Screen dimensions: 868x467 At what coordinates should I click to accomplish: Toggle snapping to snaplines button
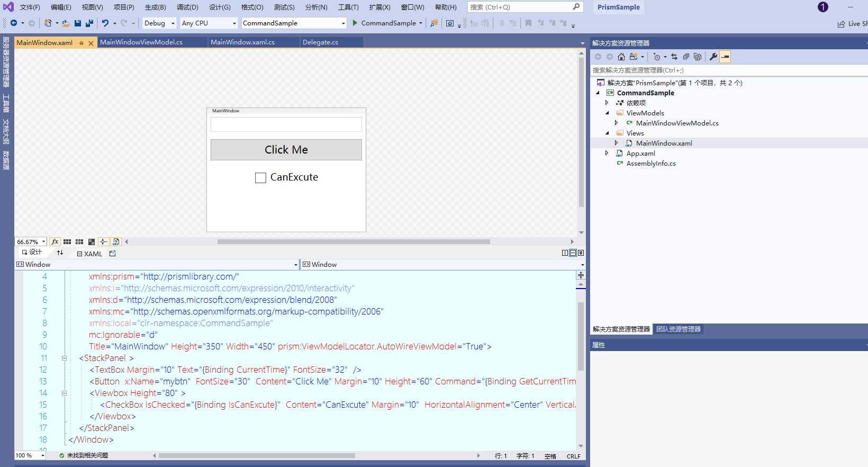pos(104,241)
